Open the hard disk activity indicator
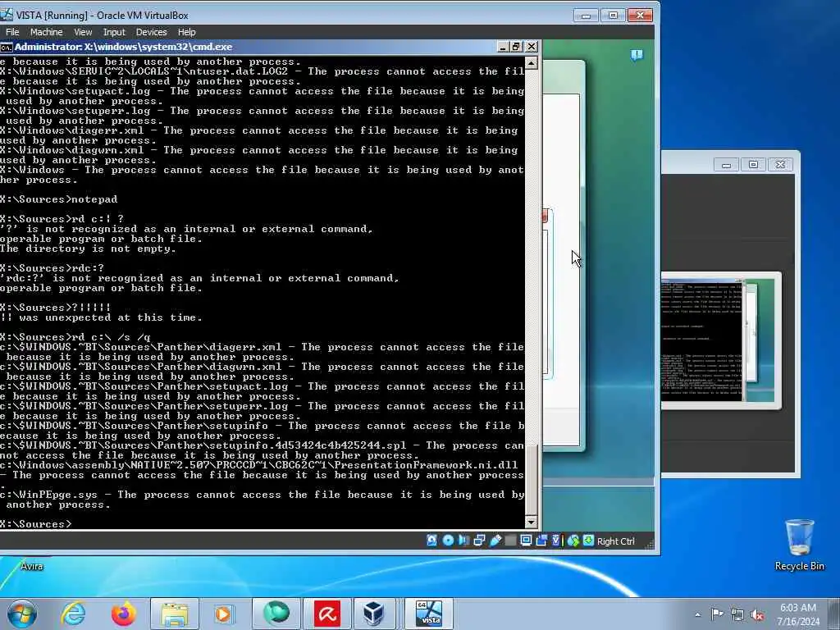The width and height of the screenshot is (840, 630). pos(431,541)
